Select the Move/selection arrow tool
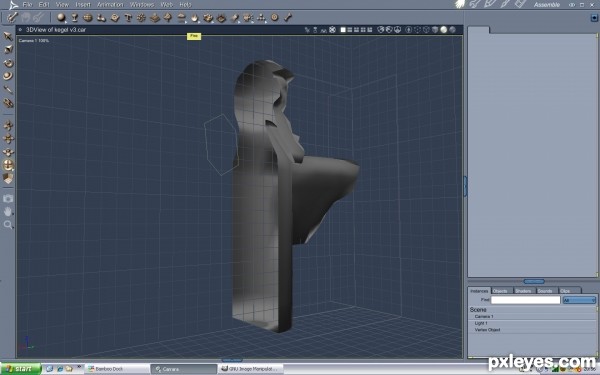 coord(8,36)
